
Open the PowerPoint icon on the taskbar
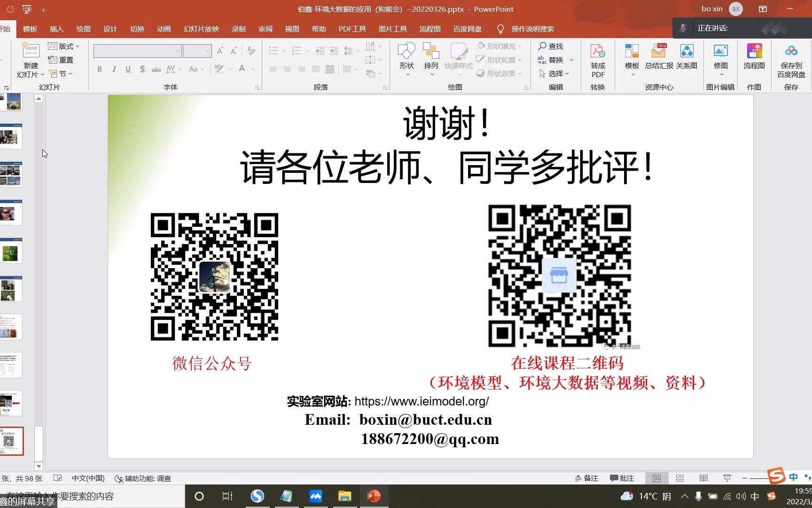[x=374, y=496]
